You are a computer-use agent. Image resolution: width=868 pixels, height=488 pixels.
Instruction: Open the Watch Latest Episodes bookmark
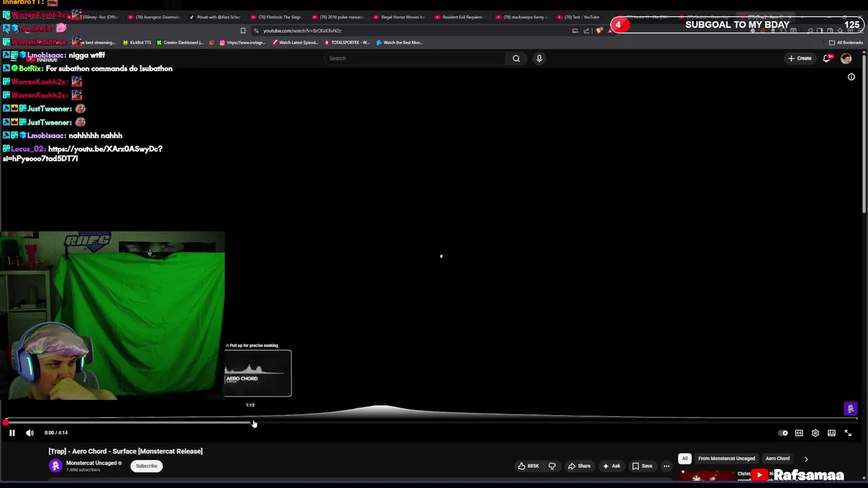[x=294, y=42]
